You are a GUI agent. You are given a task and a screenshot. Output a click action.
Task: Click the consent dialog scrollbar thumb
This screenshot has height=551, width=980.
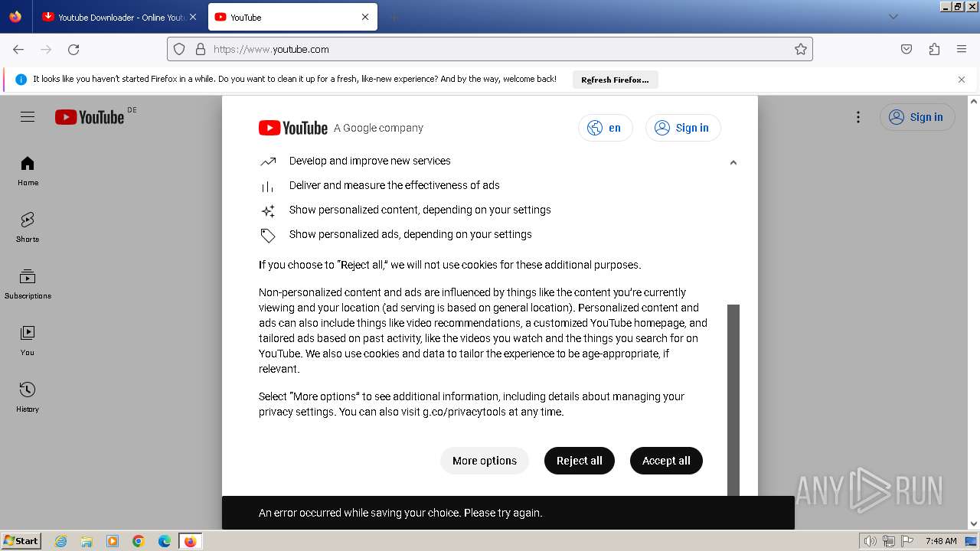(733, 399)
